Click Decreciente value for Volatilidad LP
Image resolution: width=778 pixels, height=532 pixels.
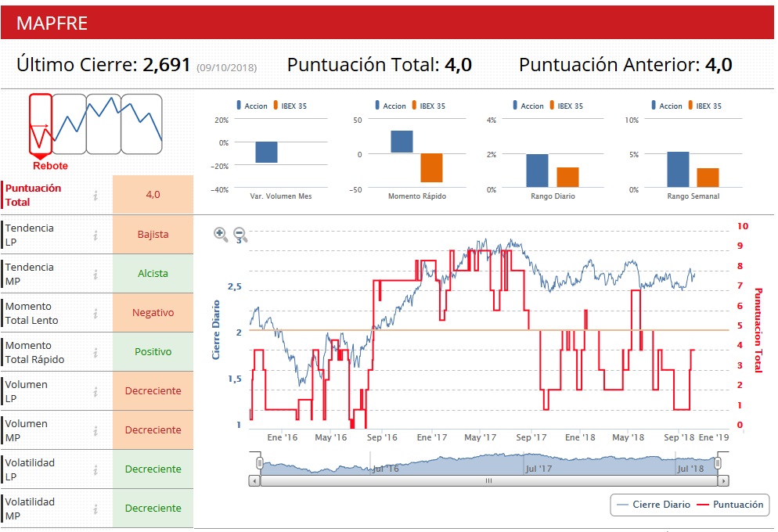(153, 469)
